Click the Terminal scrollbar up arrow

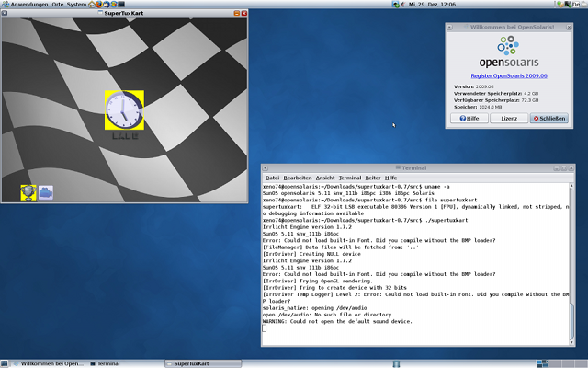(x=571, y=186)
